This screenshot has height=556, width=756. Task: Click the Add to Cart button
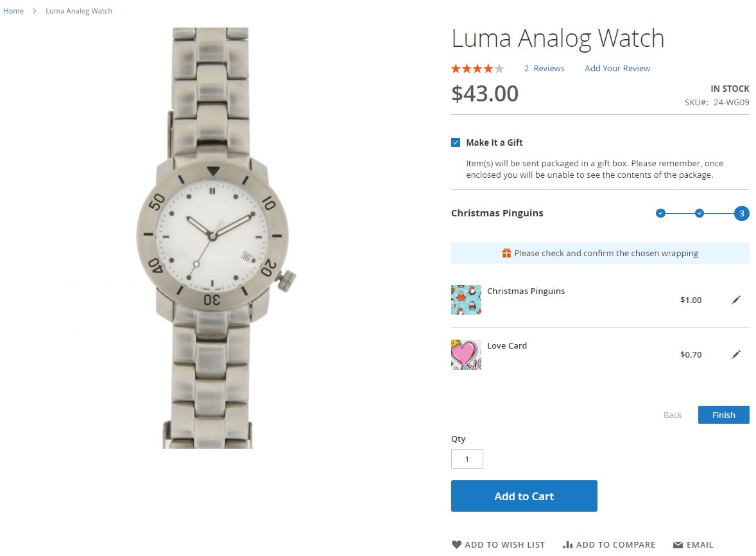524,496
